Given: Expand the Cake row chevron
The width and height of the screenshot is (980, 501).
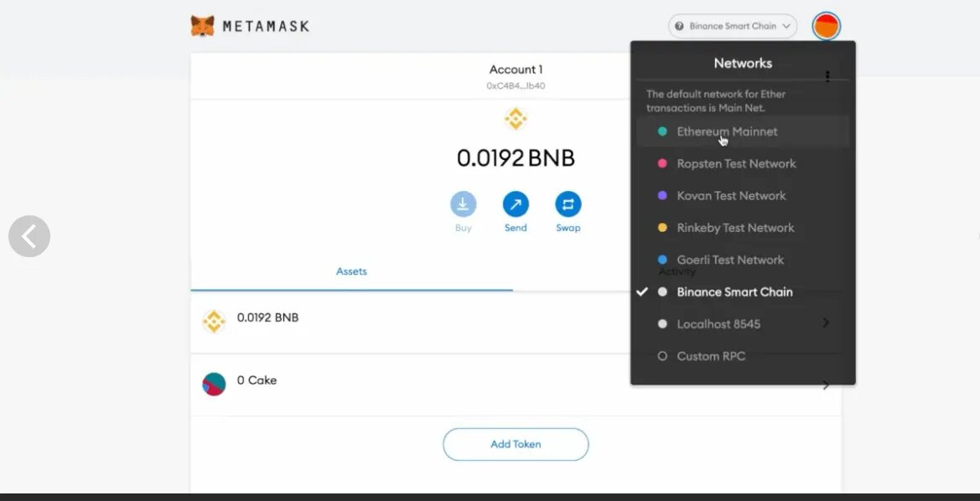Looking at the screenshot, I should coord(827,385).
